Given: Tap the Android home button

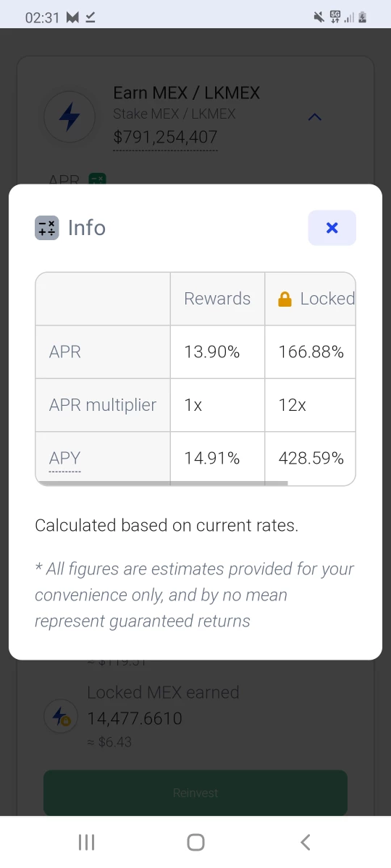Looking at the screenshot, I should tap(195, 842).
